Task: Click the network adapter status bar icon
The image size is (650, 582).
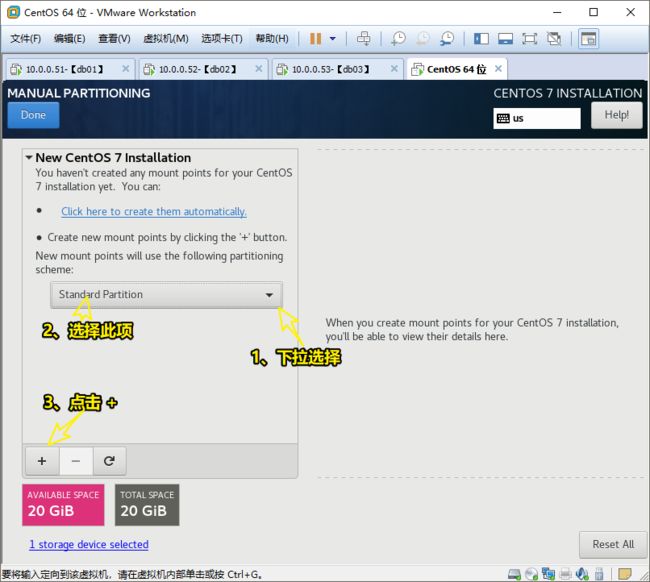Action: click(x=548, y=574)
